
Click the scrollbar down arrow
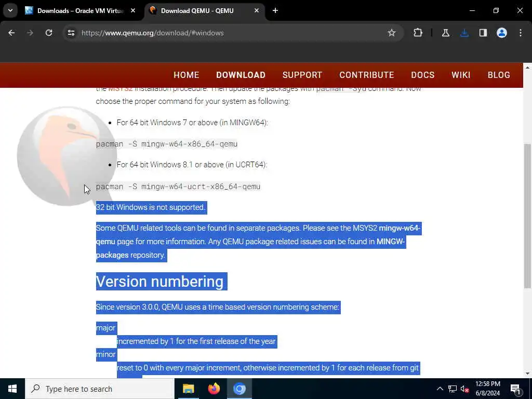[527, 374]
